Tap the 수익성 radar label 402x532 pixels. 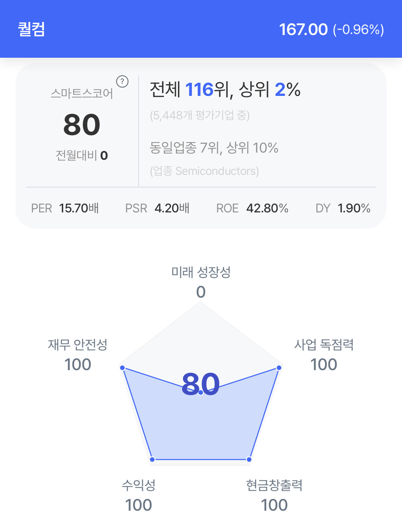click(x=139, y=485)
